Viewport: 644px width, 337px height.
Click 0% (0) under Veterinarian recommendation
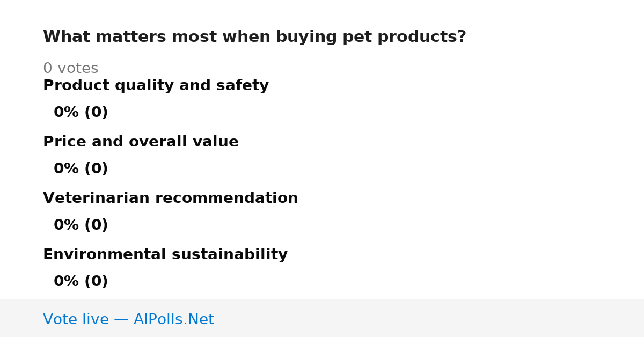[x=80, y=225]
